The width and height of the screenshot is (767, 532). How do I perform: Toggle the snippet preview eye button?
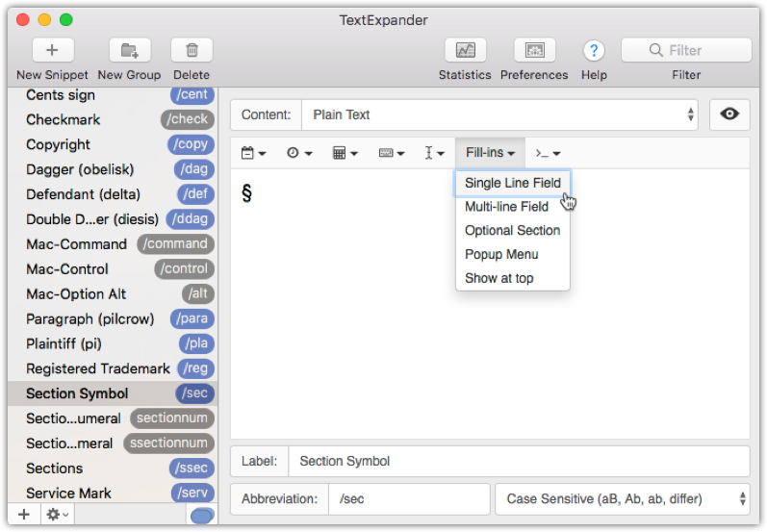tap(729, 114)
